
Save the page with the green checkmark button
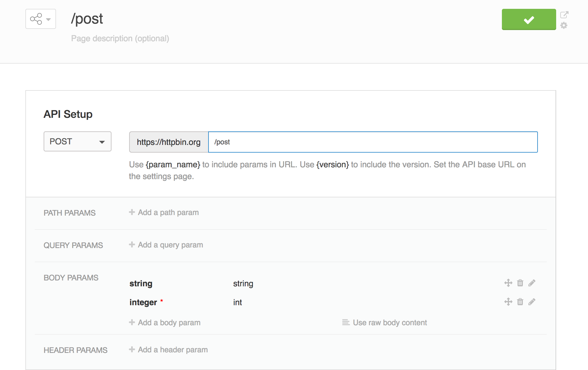click(529, 20)
